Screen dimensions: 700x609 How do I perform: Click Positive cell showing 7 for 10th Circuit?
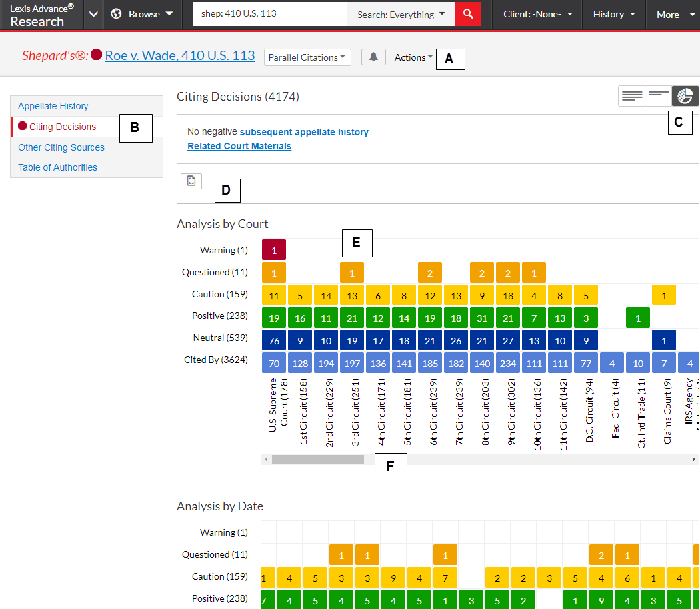click(x=534, y=318)
